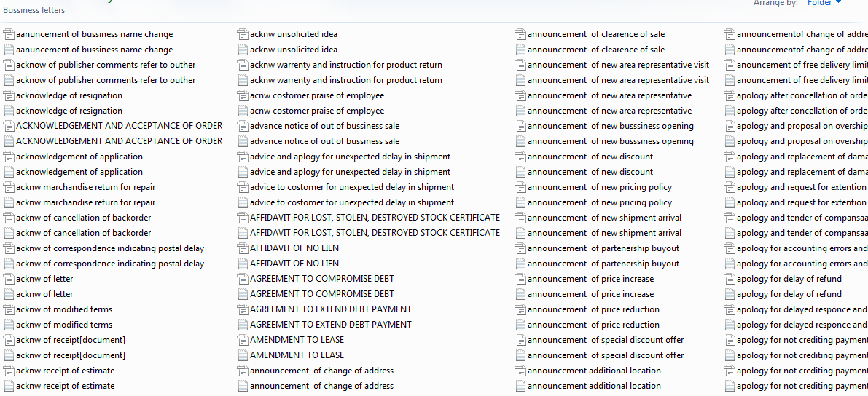
Task: Select plain-text file 'advance notice of out of bussiness sale'
Action: (x=324, y=141)
